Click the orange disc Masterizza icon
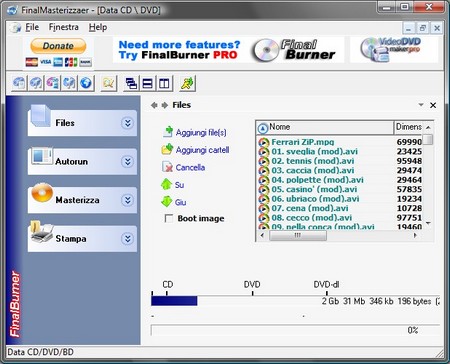Screen dimensions: 450x364 (x=42, y=193)
